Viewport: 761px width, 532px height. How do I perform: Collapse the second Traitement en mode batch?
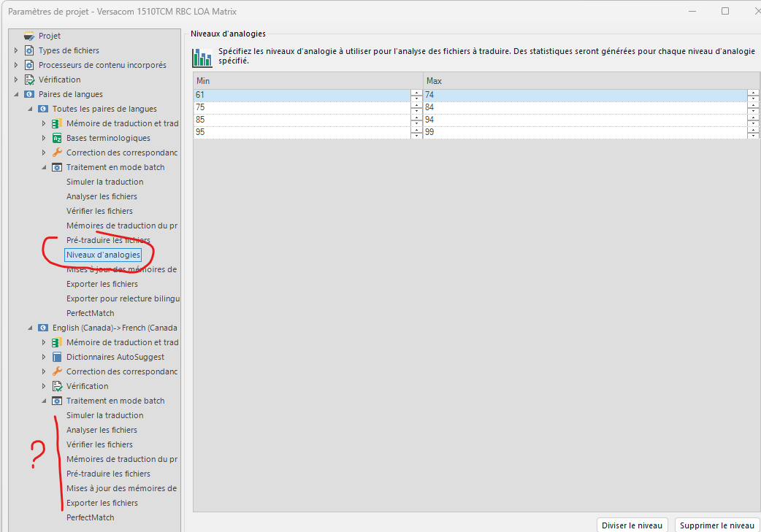click(44, 401)
